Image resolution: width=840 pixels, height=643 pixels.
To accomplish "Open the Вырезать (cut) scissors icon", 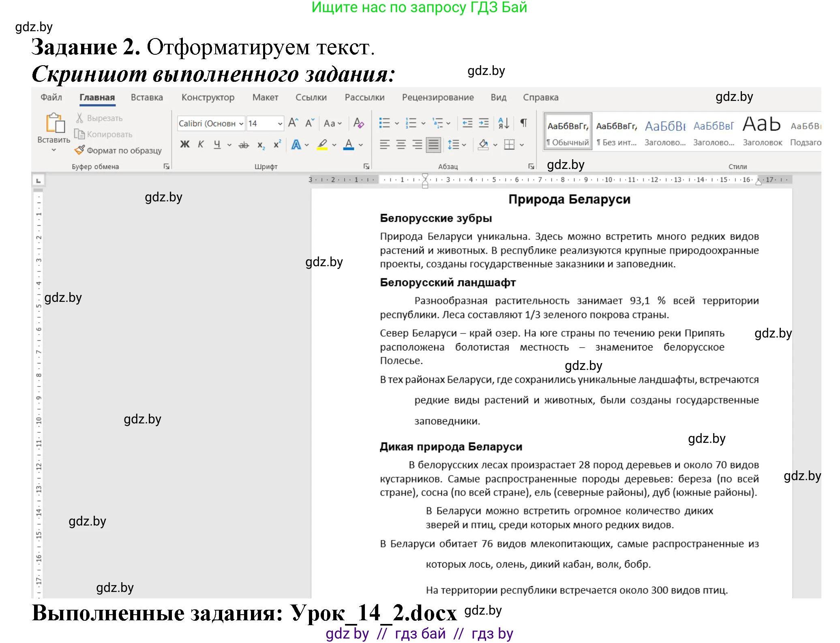I will tap(99, 118).
